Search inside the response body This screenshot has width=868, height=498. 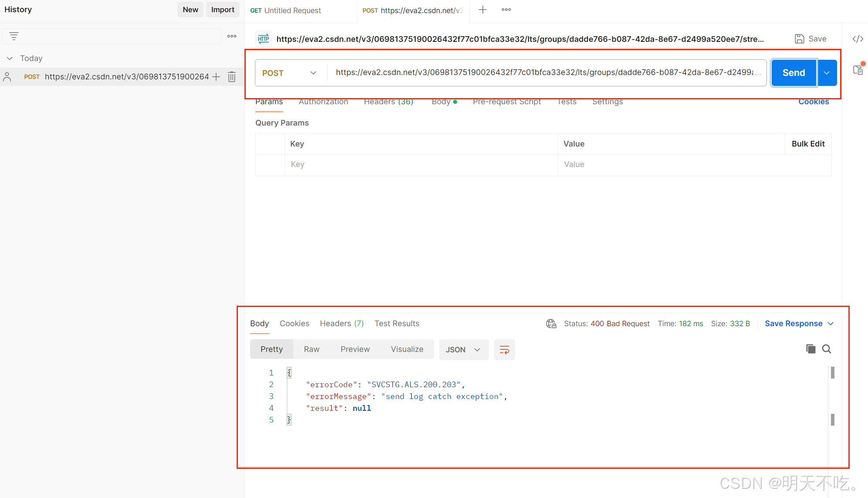point(827,349)
